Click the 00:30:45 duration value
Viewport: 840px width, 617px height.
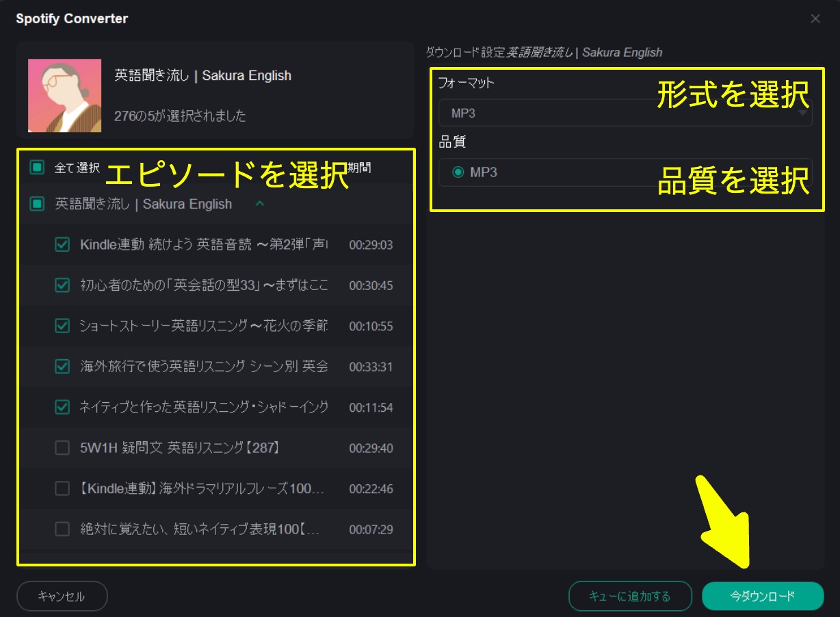click(x=371, y=285)
